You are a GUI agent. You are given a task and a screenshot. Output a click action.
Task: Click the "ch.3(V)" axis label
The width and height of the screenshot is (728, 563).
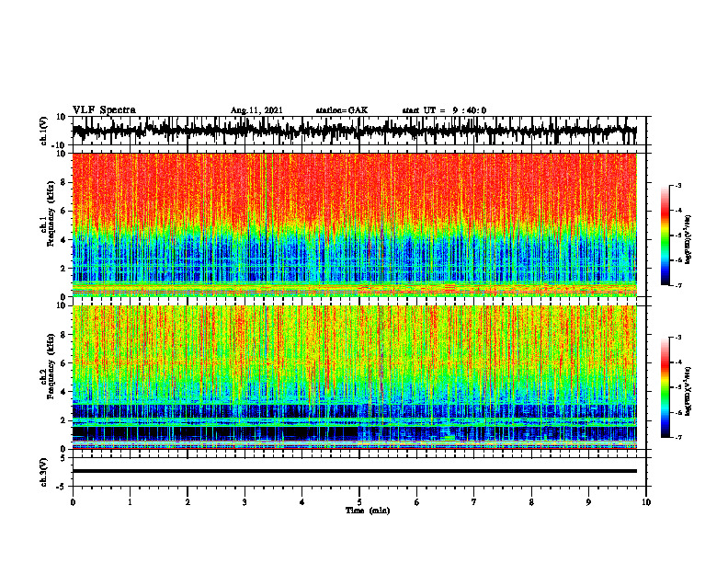[x=44, y=472]
